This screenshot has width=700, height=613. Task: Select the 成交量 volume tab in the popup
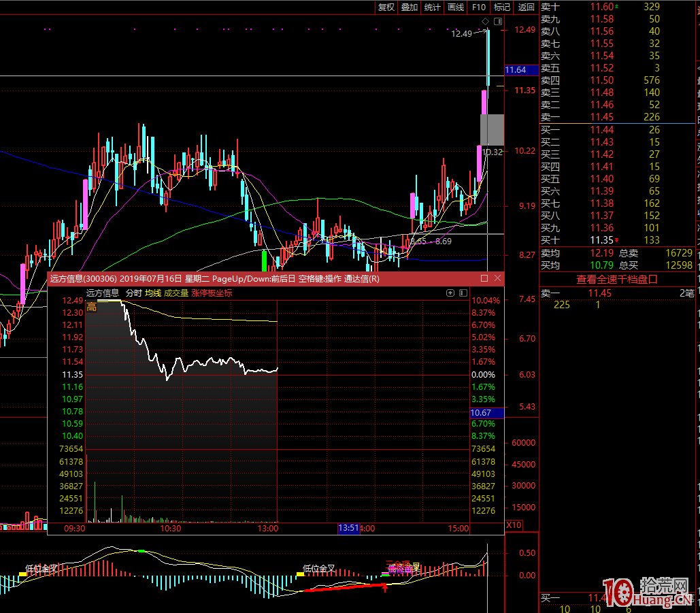(x=176, y=293)
